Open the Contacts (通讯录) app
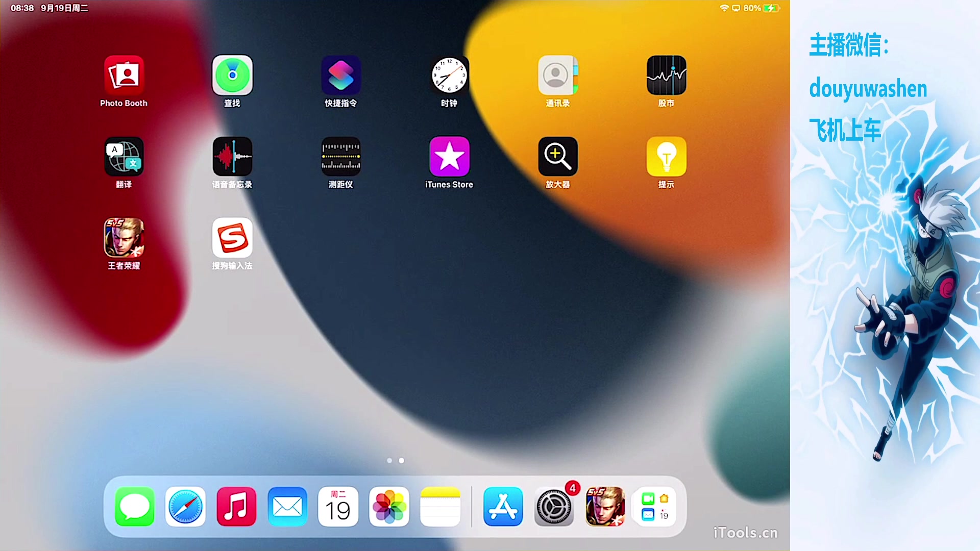The width and height of the screenshot is (980, 551). point(557,76)
